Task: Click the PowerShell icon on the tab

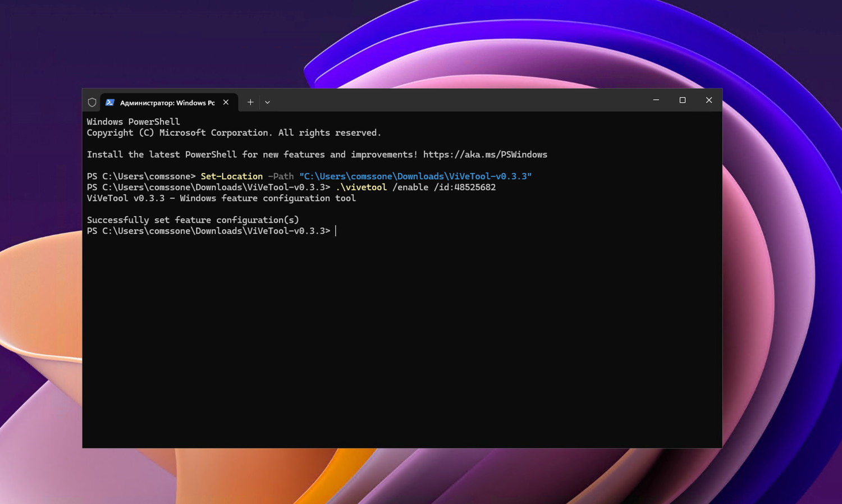Action: pos(110,102)
